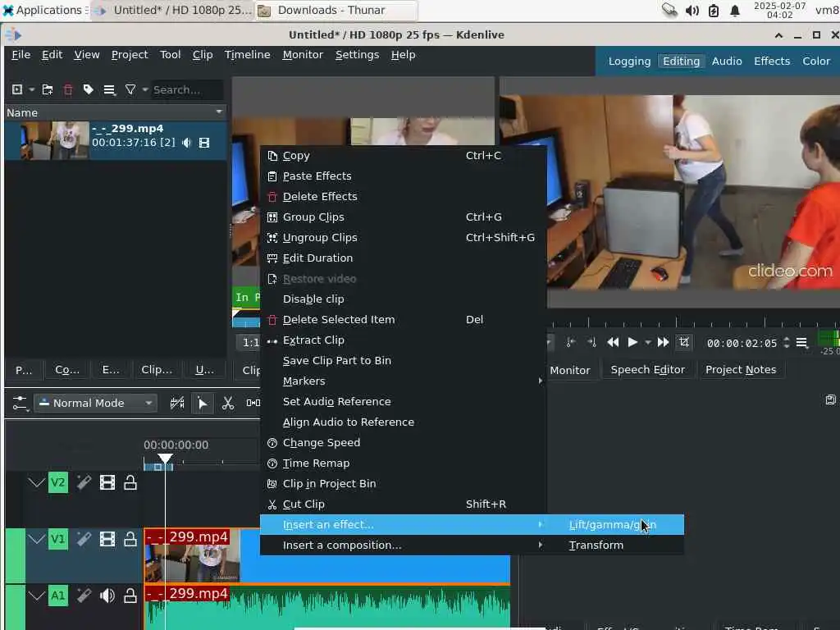The height and width of the screenshot is (630, 840).
Task: Toggle video visibility on track V2
Action: click(107, 482)
